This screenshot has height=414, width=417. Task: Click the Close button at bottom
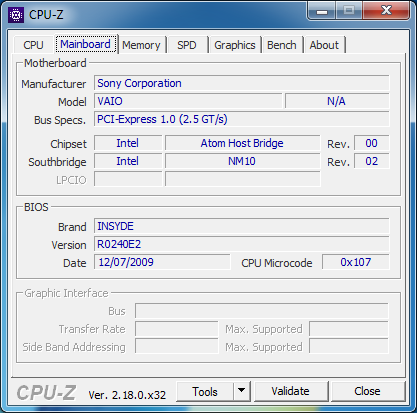tap(367, 391)
